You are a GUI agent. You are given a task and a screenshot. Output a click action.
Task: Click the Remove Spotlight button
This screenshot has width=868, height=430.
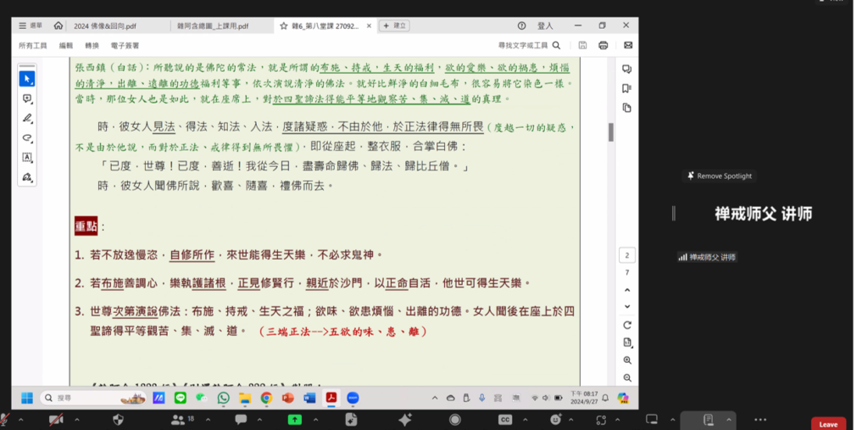(x=720, y=176)
